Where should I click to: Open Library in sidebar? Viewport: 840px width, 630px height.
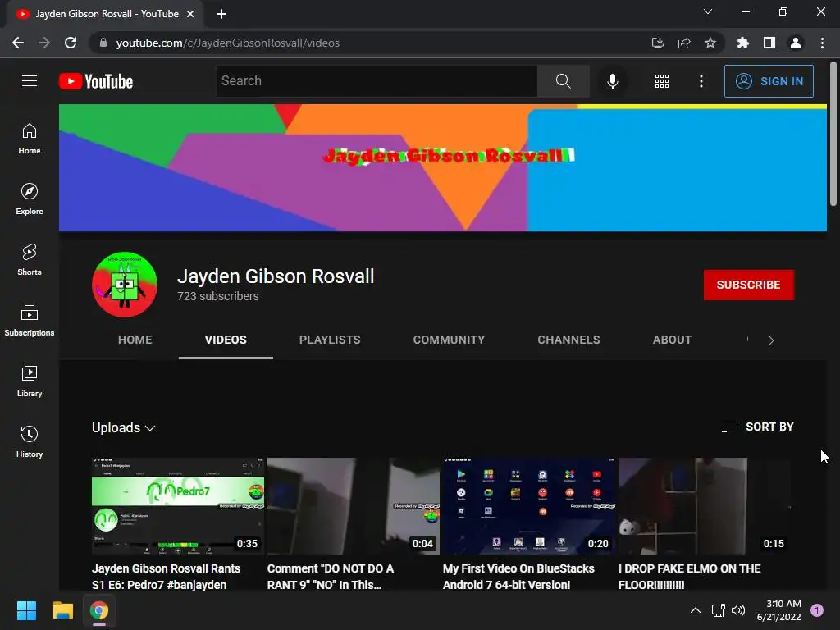click(30, 381)
